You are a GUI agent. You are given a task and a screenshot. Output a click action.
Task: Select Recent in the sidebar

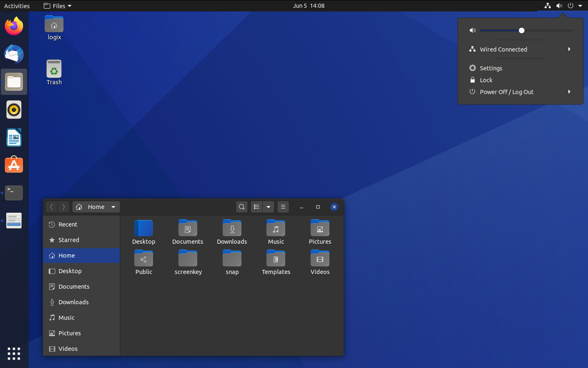point(68,224)
